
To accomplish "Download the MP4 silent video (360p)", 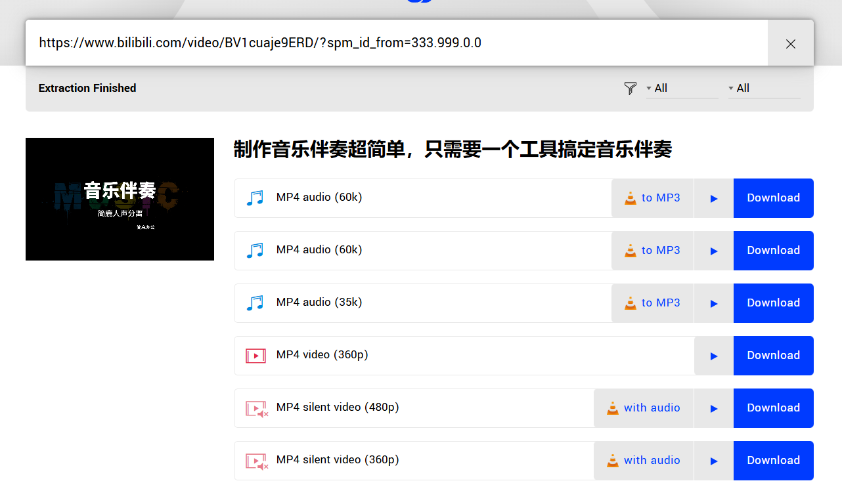I will click(773, 461).
